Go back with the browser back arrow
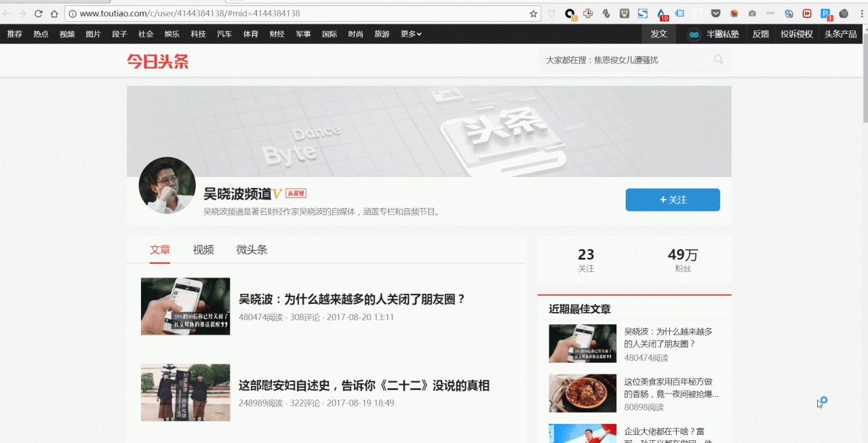 (x=7, y=14)
